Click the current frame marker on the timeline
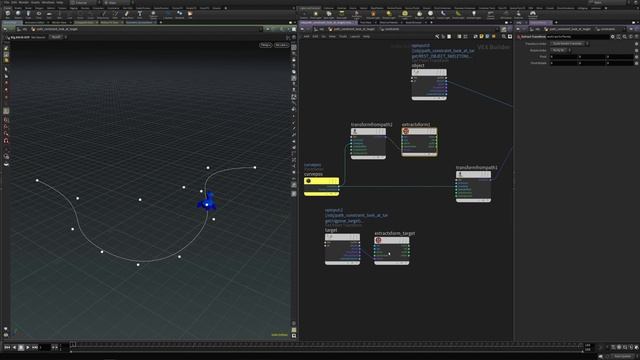Screen dimensions: 640x360 click(x=73, y=344)
